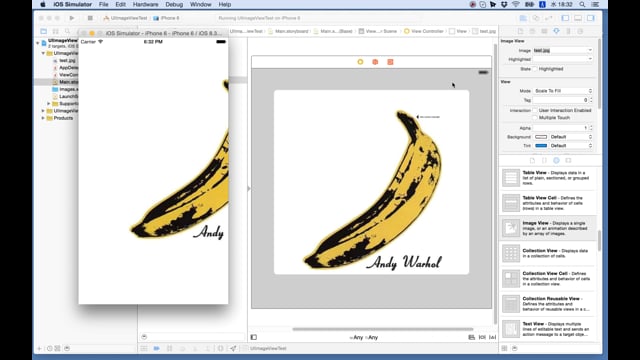The height and width of the screenshot is (360, 640).
Task: Open the Background Default color dropdown
Action: point(571,137)
